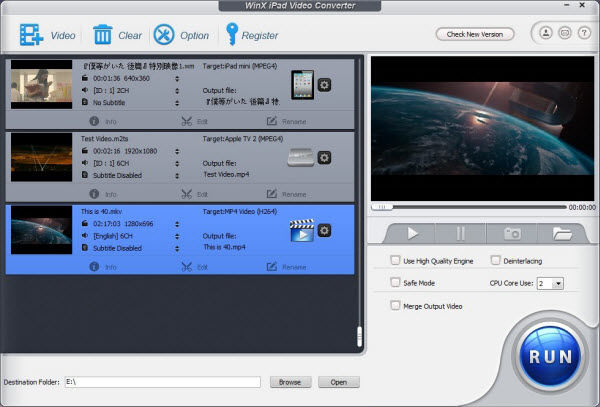Change video track stepper for 1280x696 row
This screenshot has height=407, width=600.
coord(177,224)
